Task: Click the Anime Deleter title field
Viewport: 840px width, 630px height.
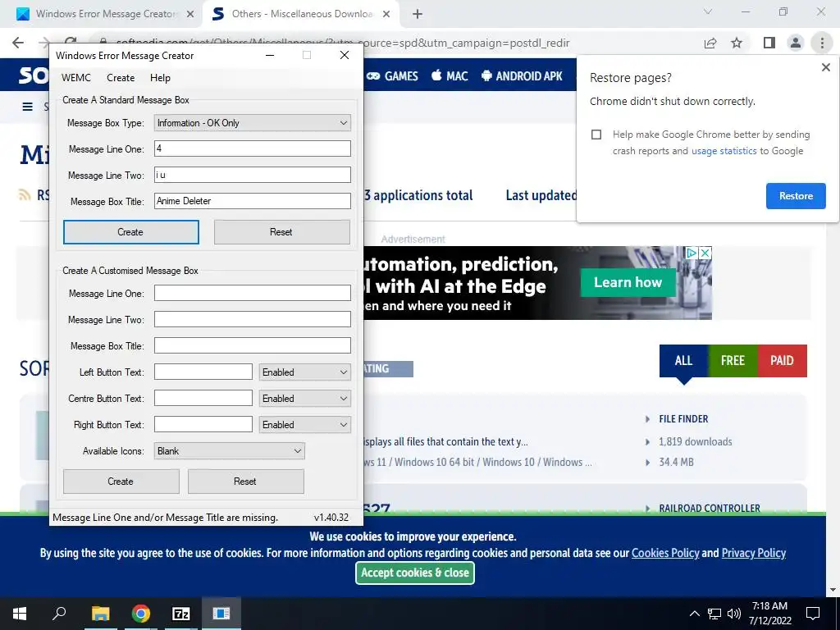Action: click(253, 201)
